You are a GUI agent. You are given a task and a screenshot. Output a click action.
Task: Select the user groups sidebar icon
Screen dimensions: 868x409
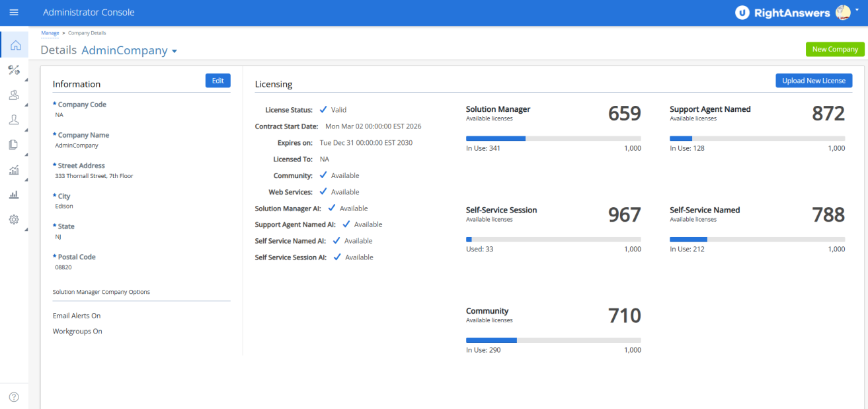pos(14,95)
